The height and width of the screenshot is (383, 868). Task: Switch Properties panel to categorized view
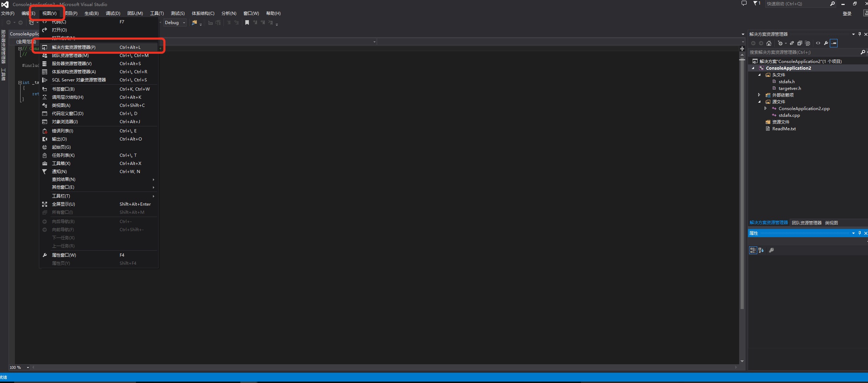coord(752,250)
